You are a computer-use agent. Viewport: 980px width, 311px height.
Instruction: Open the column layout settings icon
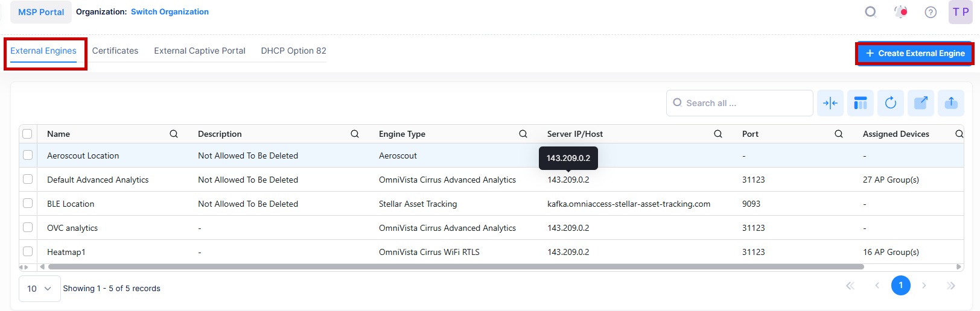(861, 103)
